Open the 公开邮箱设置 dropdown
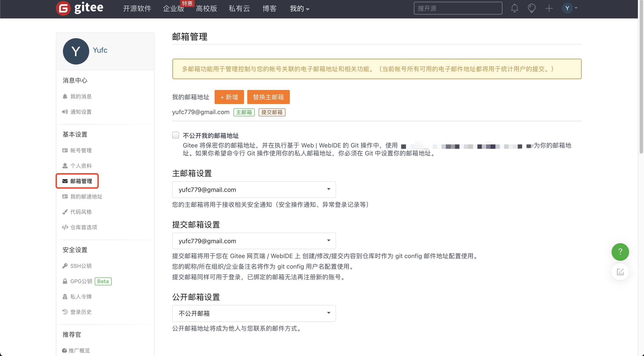This screenshot has width=644, height=356. tap(254, 313)
